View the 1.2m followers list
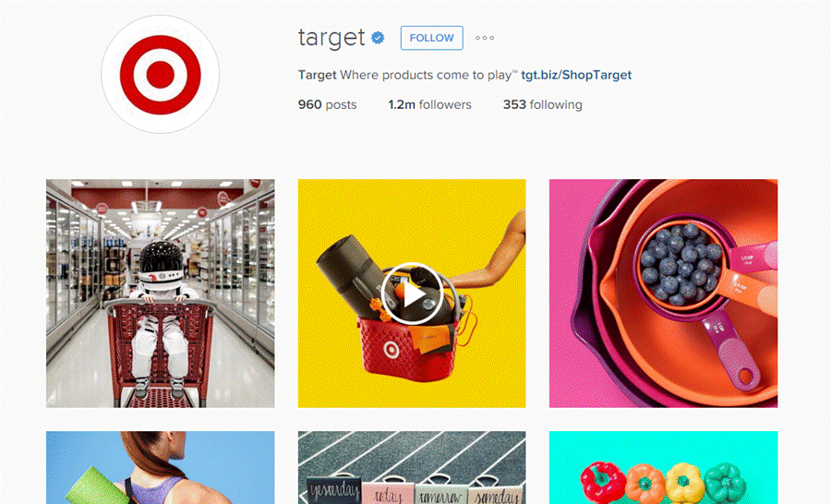Image resolution: width=831 pixels, height=504 pixels. pos(429,104)
